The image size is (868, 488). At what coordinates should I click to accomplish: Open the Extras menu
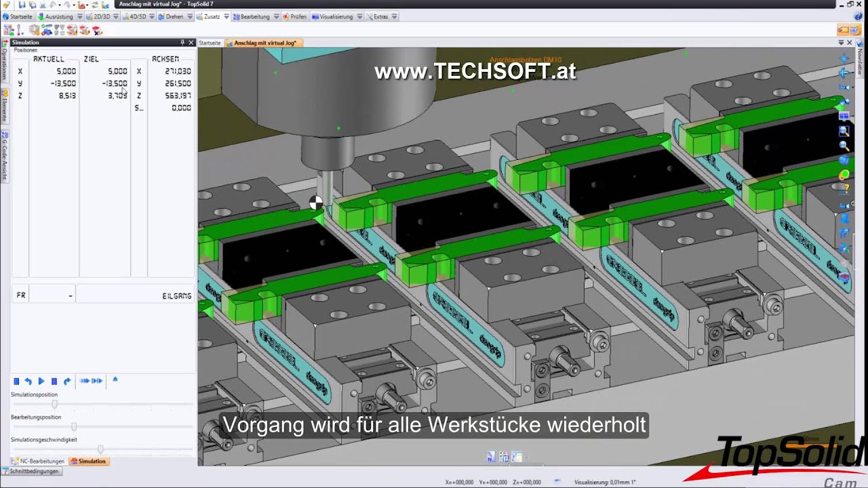click(378, 16)
